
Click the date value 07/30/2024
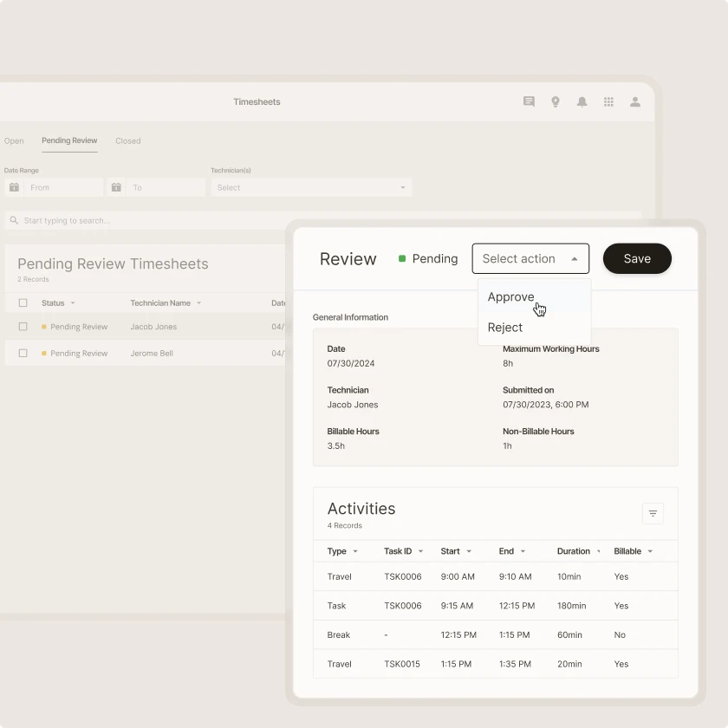pyautogui.click(x=351, y=363)
